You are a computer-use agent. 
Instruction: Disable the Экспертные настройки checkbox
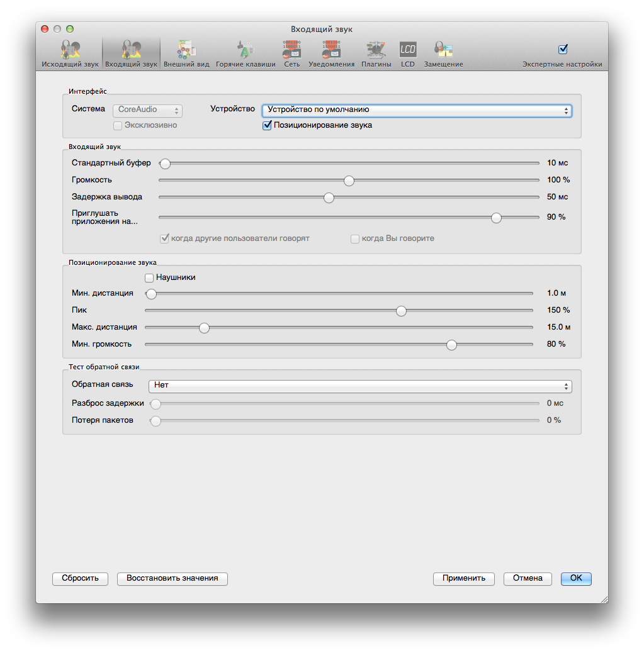pyautogui.click(x=563, y=49)
